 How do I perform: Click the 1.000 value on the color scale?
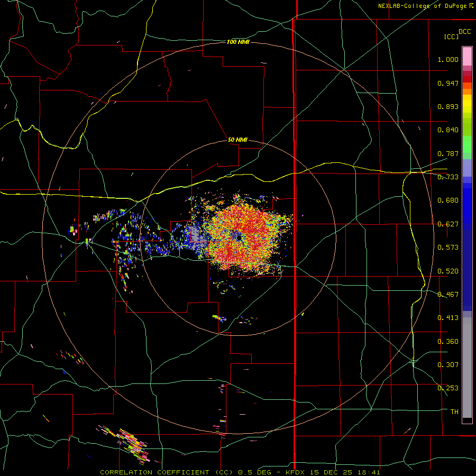pos(448,59)
